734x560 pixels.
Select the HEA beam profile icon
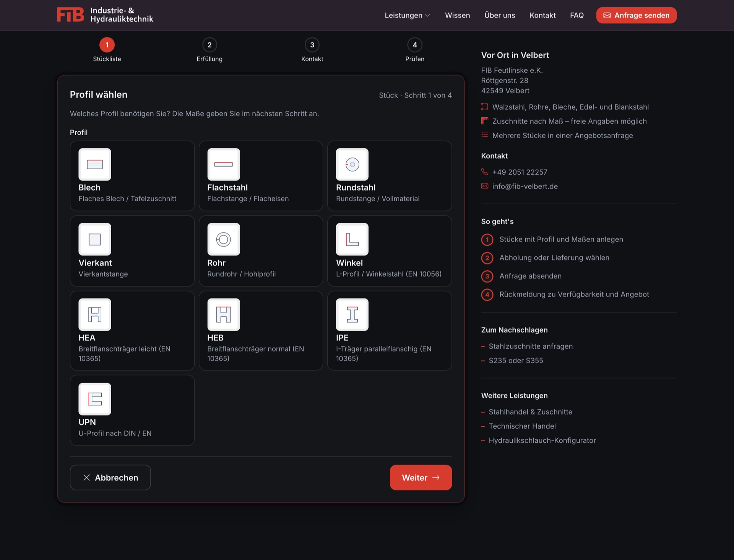pos(95,314)
